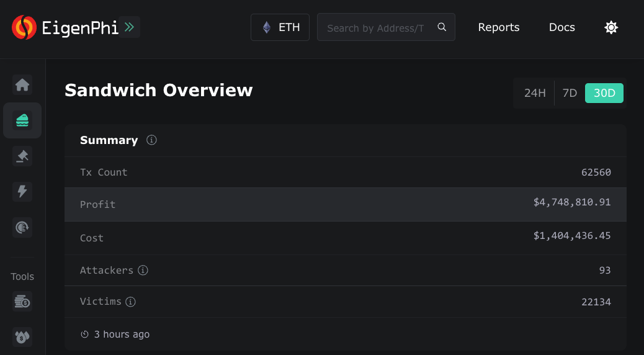Open the Docs link
644x355 pixels.
562,27
